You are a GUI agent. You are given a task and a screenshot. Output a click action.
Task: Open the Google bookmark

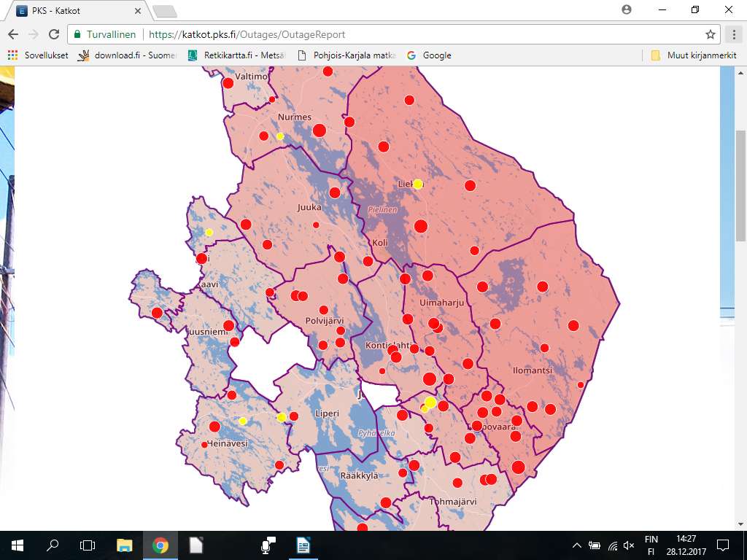(x=430, y=55)
